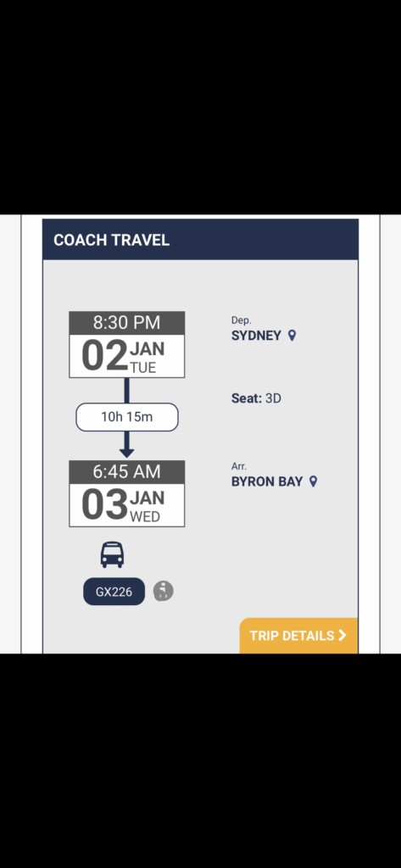Tap the Sydney location pin icon

[x=292, y=336]
